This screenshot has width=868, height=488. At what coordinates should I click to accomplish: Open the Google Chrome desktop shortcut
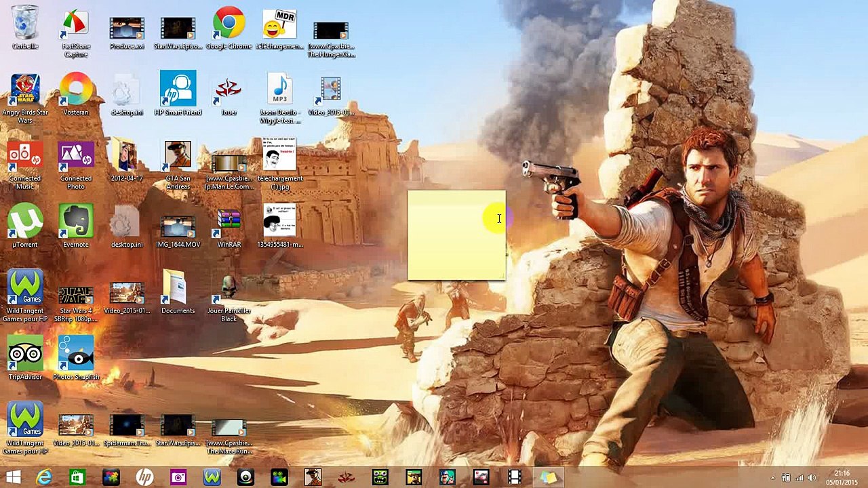click(x=229, y=28)
